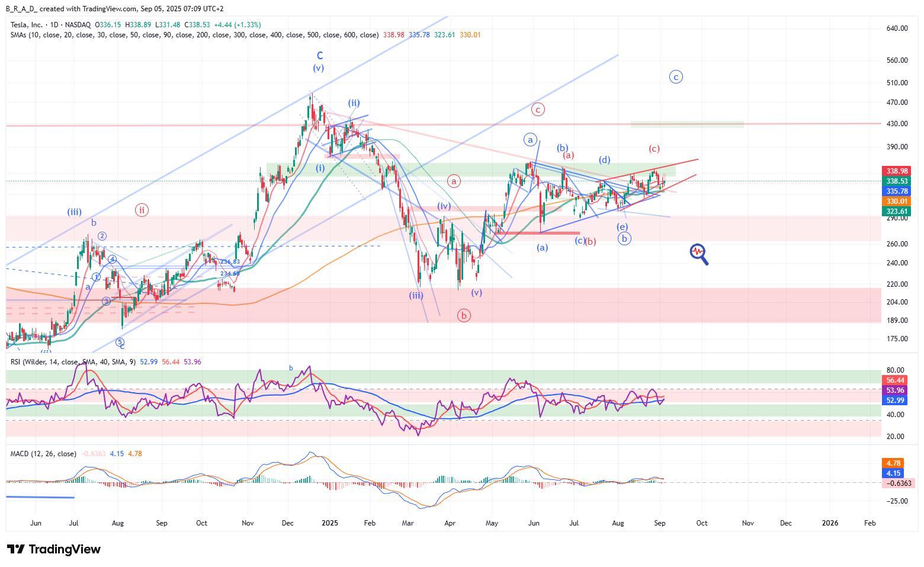Click the circled number 2 wave marker

click(x=102, y=236)
